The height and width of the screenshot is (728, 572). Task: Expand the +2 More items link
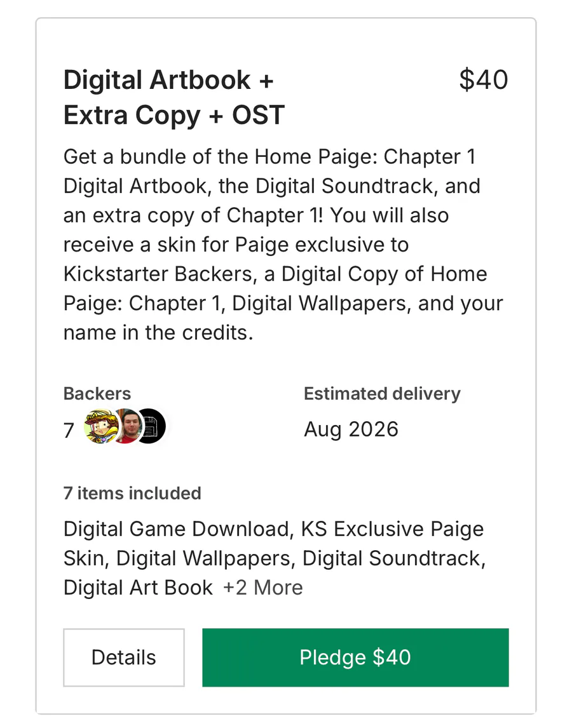262,588
